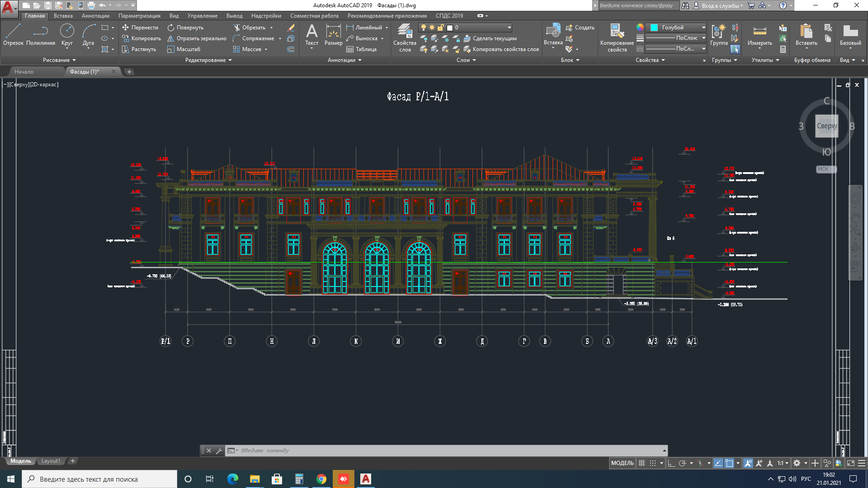Open the Голубой color dropdown
868x488 pixels.
tap(703, 28)
